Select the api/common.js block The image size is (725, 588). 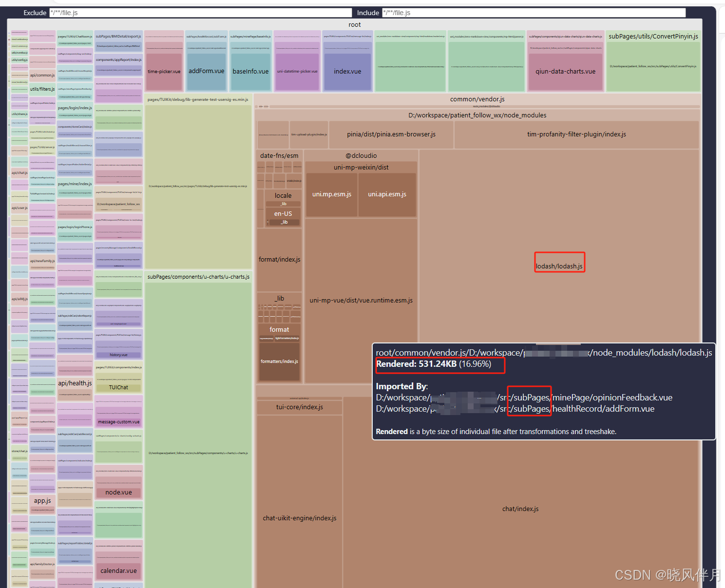coord(42,75)
